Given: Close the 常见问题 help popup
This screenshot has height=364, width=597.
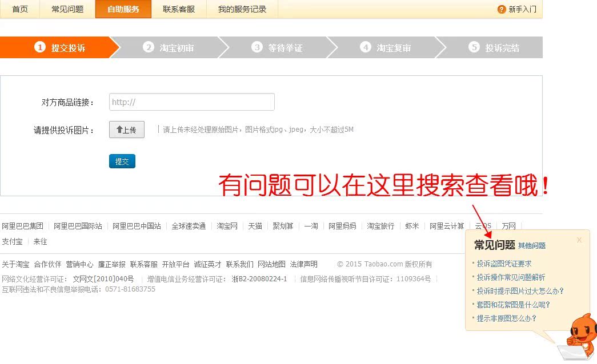Looking at the screenshot, I should coord(579,240).
